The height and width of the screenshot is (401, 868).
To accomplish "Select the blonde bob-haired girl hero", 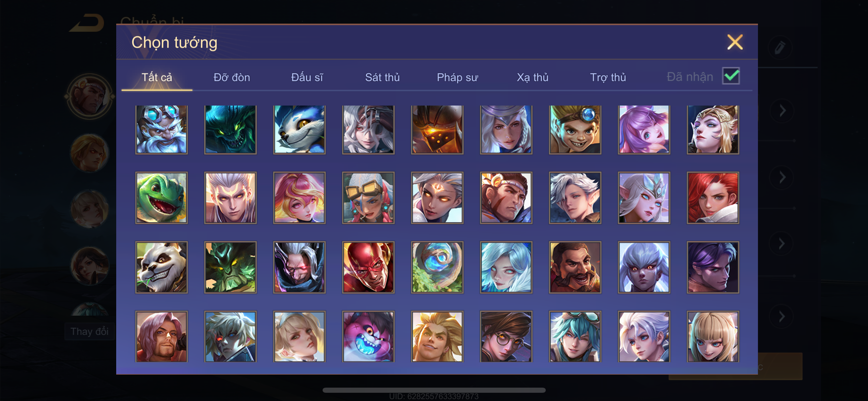I will tap(713, 337).
